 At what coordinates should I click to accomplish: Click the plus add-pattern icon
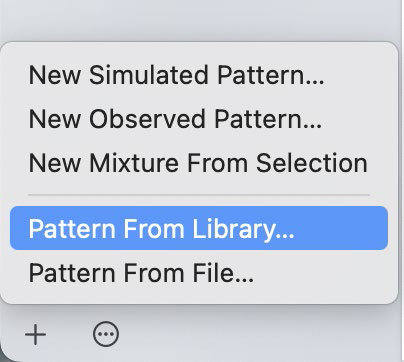35,334
